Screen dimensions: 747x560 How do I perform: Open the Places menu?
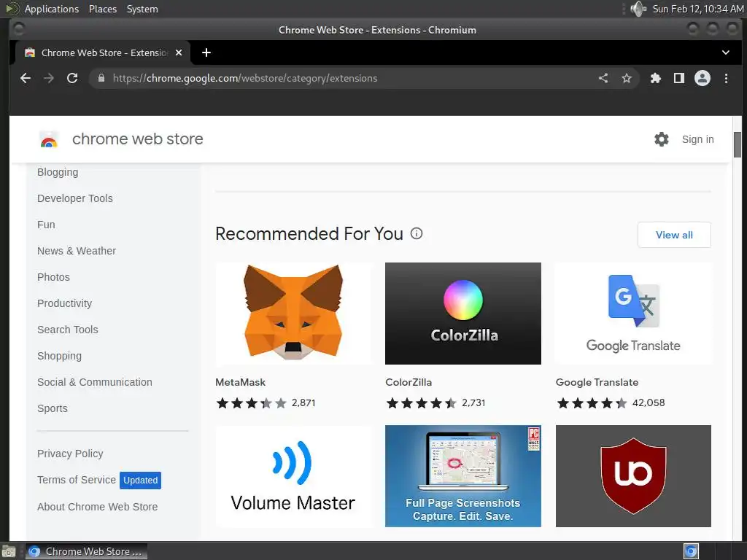click(102, 9)
